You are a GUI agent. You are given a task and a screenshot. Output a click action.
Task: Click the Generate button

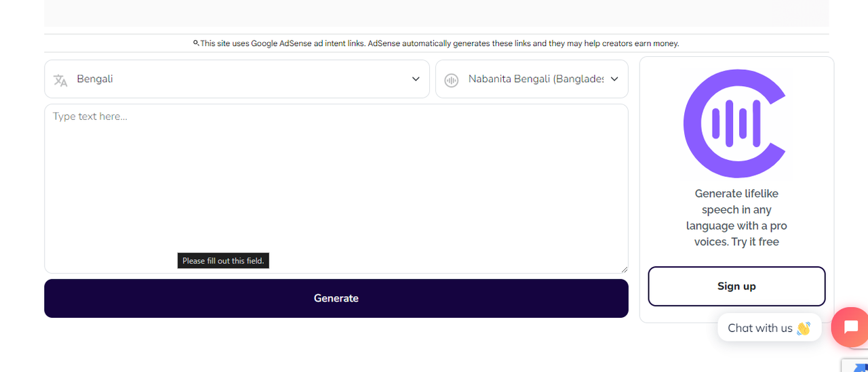(x=336, y=298)
